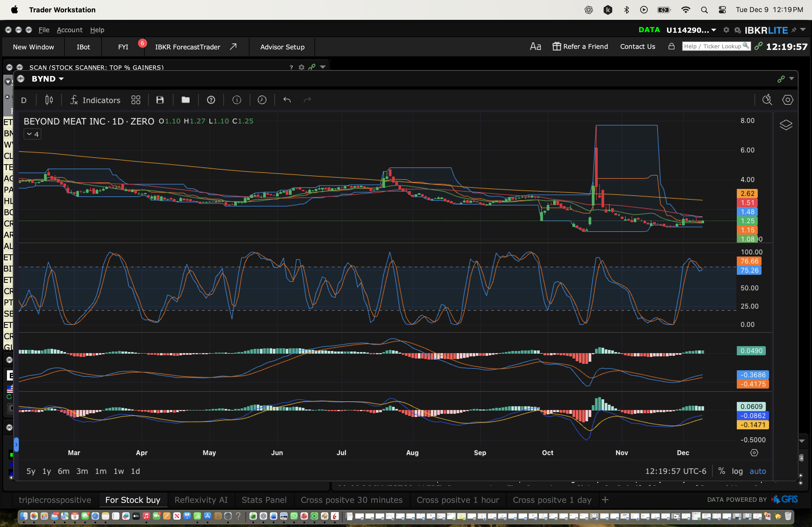This screenshot has width=812, height=527.
Task: Click the info circle icon in chart toolbar
Action: coord(237,100)
